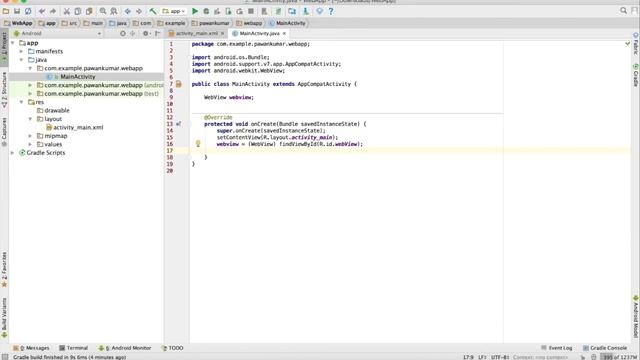
Task: Open the Messages tool window
Action: [31, 348]
